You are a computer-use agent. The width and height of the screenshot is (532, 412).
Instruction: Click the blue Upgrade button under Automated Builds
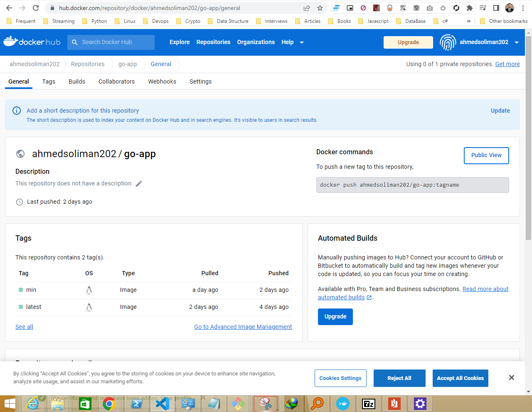point(335,317)
